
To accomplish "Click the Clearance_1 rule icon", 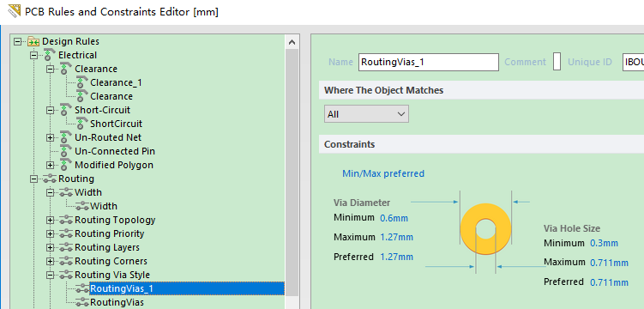I will coord(82,82).
